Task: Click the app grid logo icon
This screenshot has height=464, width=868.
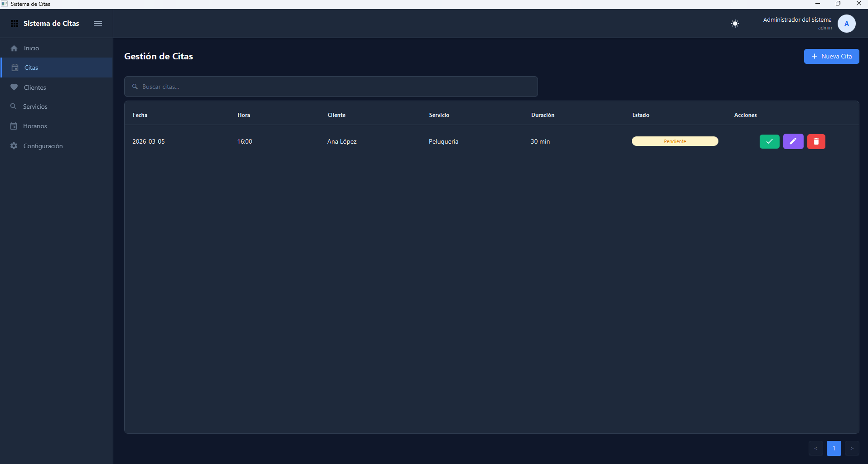Action: click(15, 24)
